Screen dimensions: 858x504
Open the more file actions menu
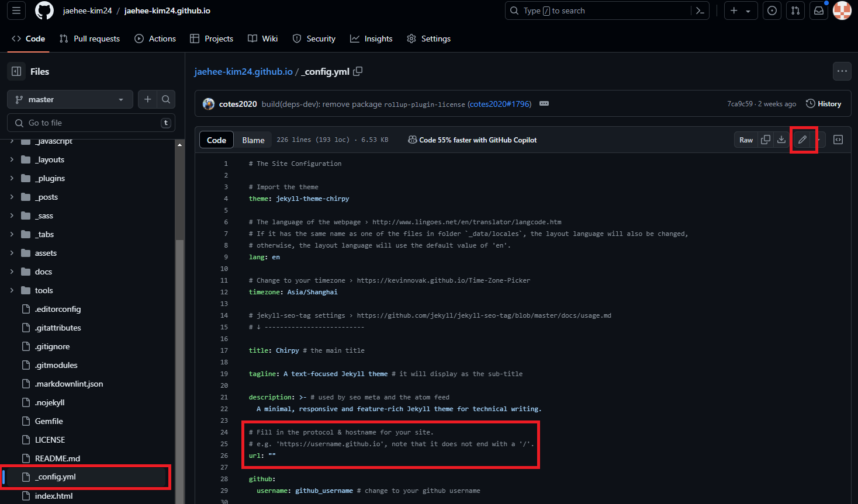tap(842, 71)
